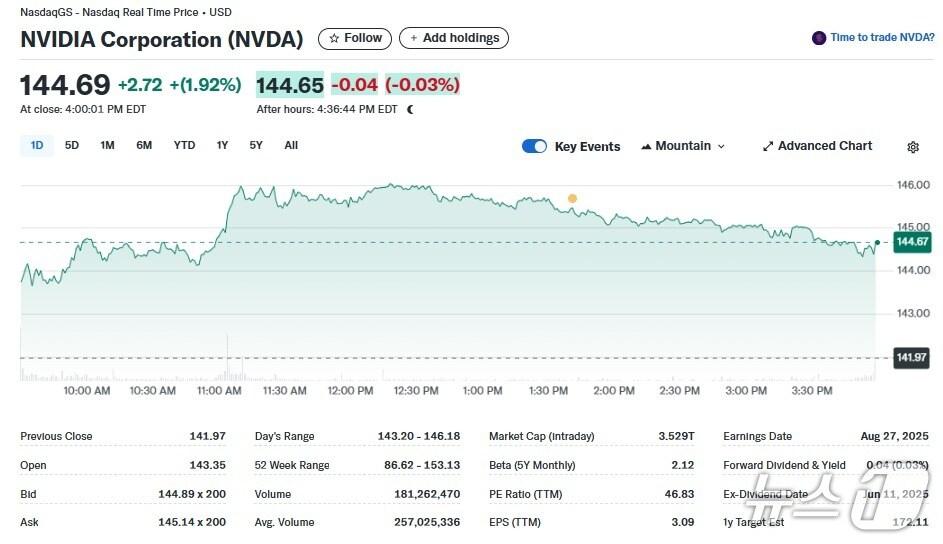This screenshot has width=943, height=544.
Task: Click the after-hours moon icon
Action: pyautogui.click(x=410, y=109)
